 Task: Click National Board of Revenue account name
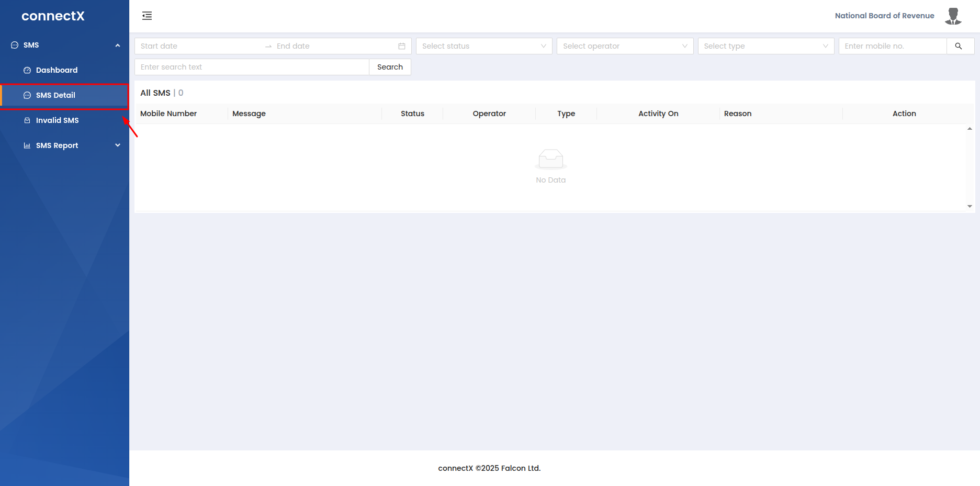(x=884, y=16)
